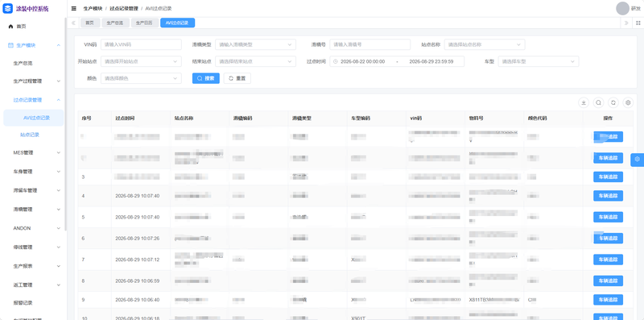
Task: Click the download export icon above table
Action: click(584, 103)
